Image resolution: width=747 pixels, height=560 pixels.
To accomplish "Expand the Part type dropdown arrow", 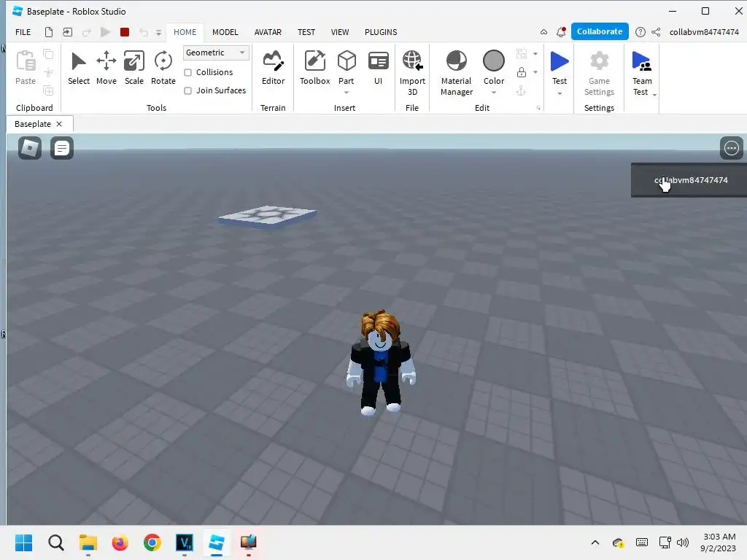I will click(347, 93).
